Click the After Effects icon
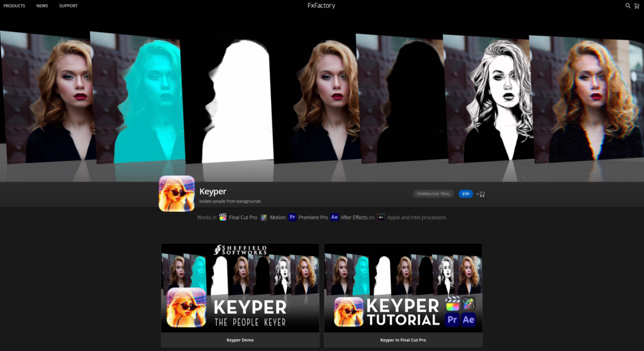 [x=335, y=218]
